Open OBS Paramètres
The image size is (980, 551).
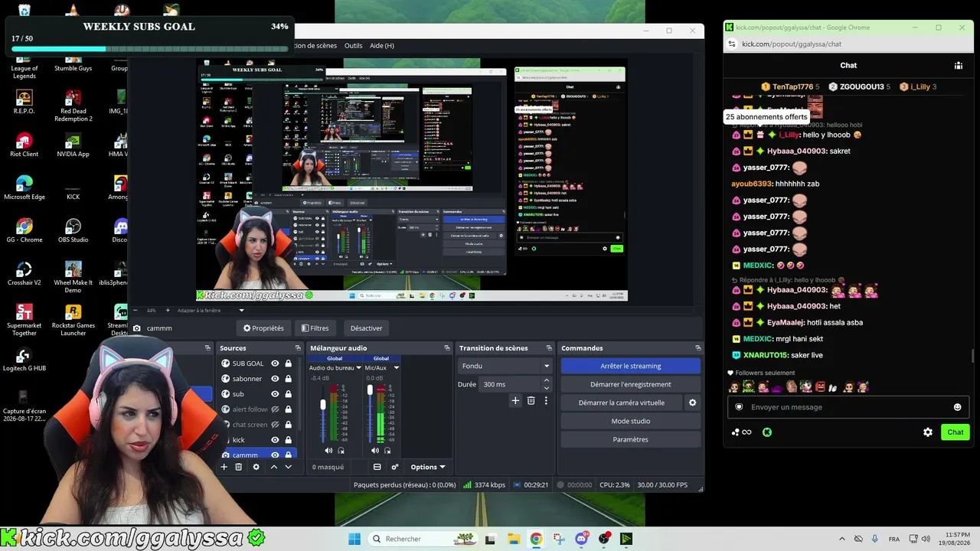631,439
